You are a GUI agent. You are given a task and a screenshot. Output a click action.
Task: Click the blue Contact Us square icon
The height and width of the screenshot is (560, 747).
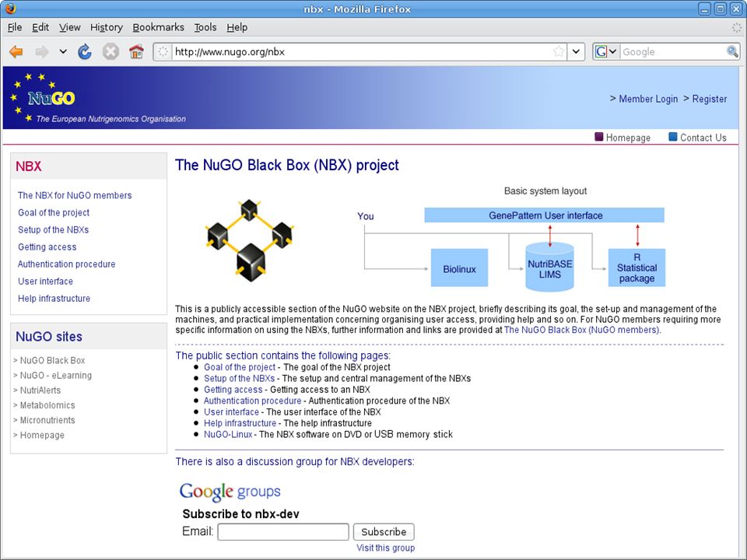(672, 137)
